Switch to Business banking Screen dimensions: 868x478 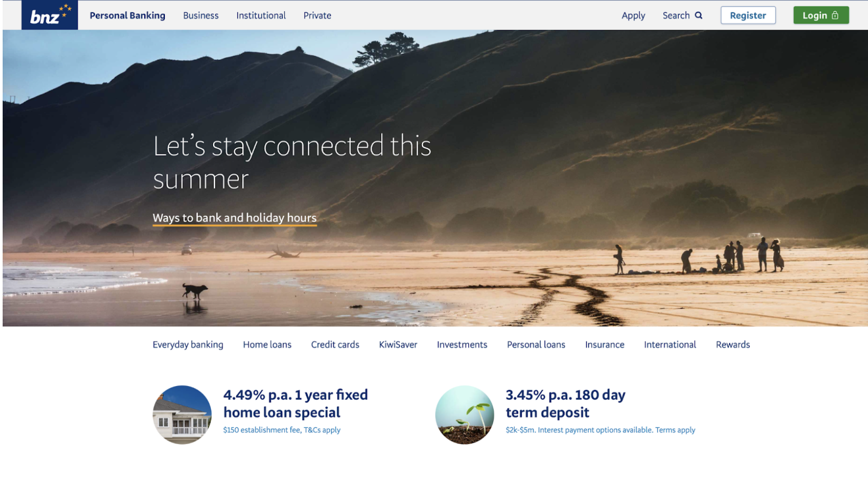click(x=201, y=15)
